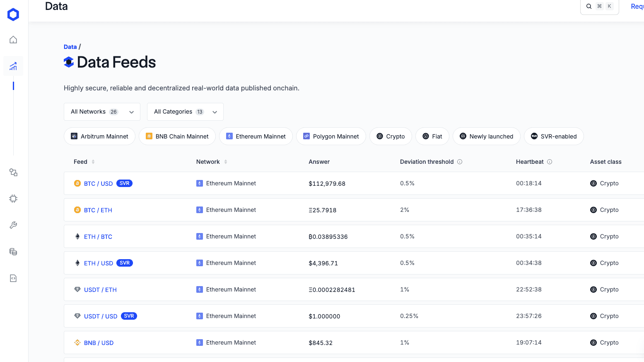Click the Deviation threshold info icon
The width and height of the screenshot is (644, 362).
(460, 162)
